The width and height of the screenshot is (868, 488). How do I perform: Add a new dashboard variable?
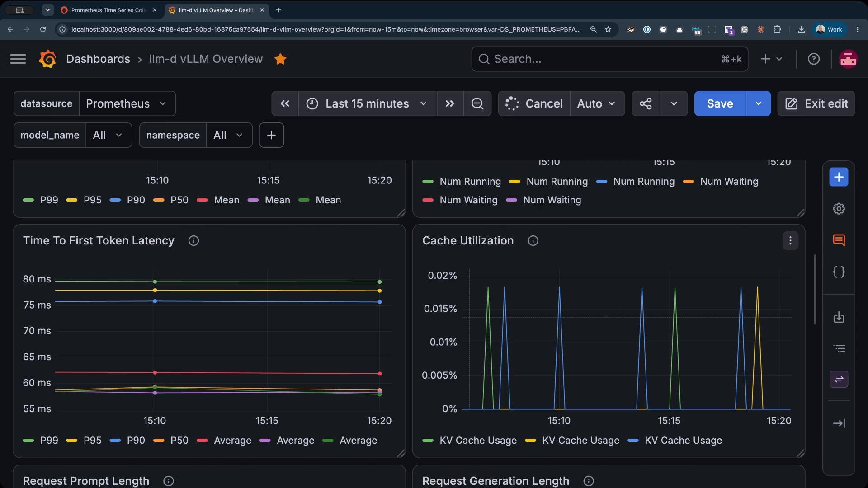[271, 135]
